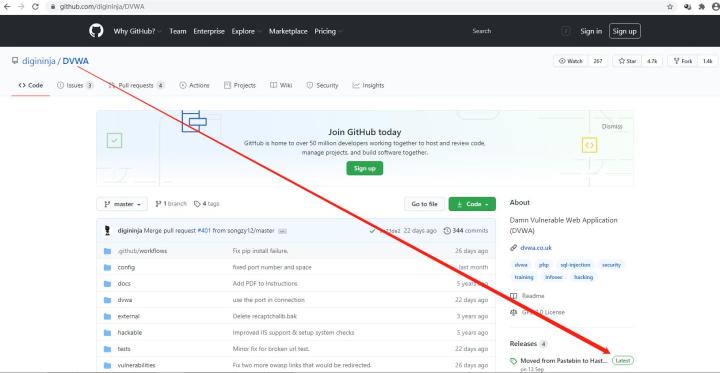The width and height of the screenshot is (720, 373).
Task: Expand the commit message ellipsis
Action: click(x=282, y=231)
